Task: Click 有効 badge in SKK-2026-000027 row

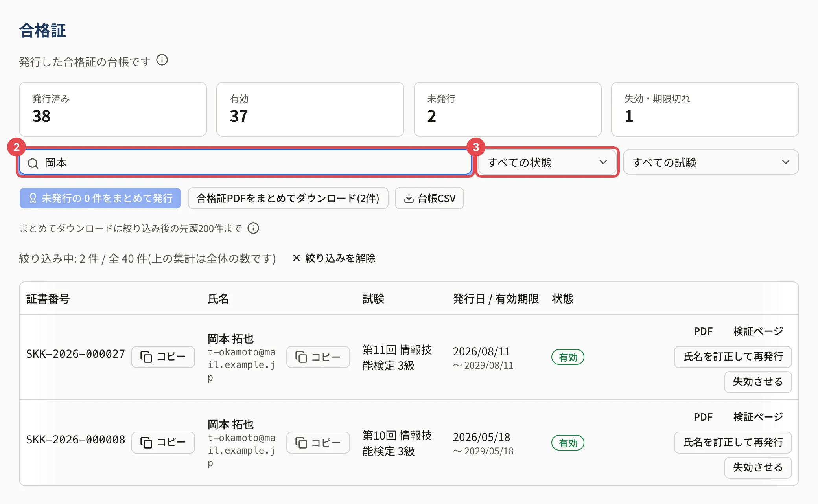Action: [x=568, y=357]
